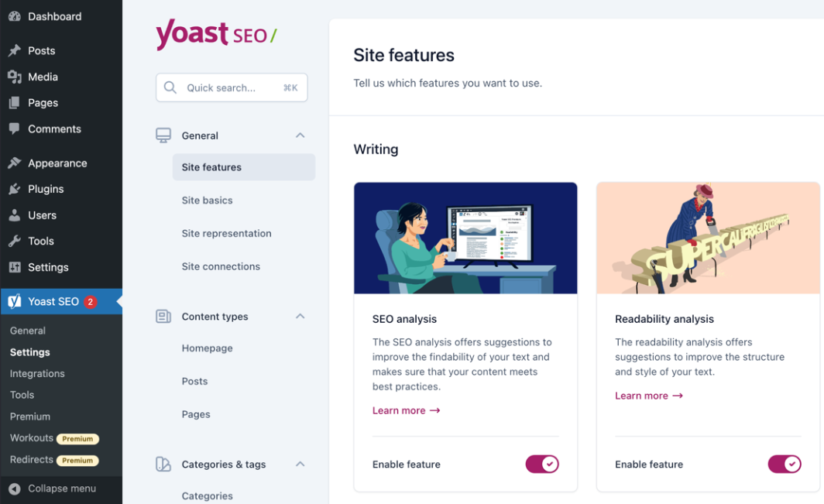Collapse the Categories & tags section
The height and width of the screenshot is (504, 824).
tap(300, 464)
